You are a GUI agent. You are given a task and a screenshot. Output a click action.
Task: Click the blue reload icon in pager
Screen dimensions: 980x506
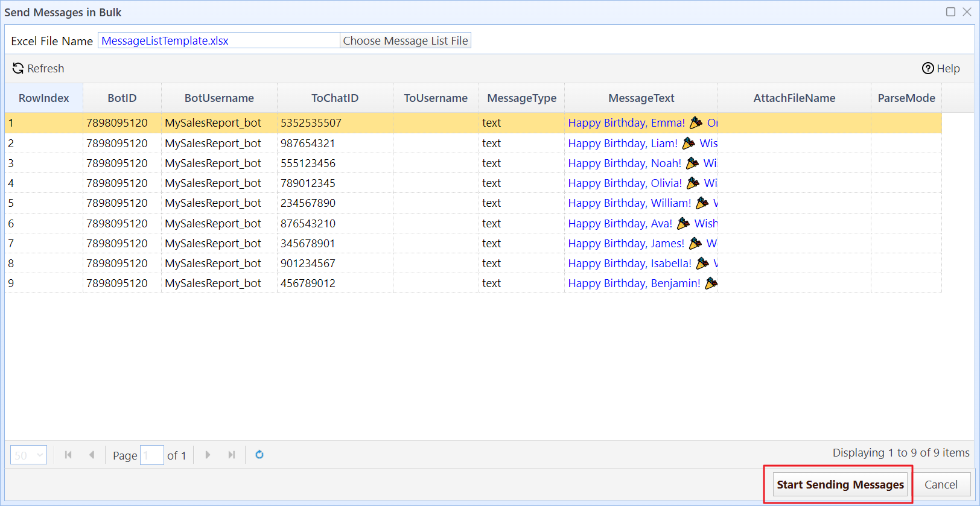[259, 455]
